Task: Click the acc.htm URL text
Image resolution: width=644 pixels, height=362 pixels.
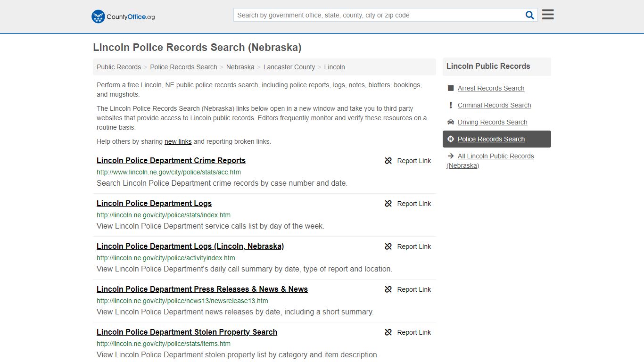Action: pyautogui.click(x=169, y=172)
